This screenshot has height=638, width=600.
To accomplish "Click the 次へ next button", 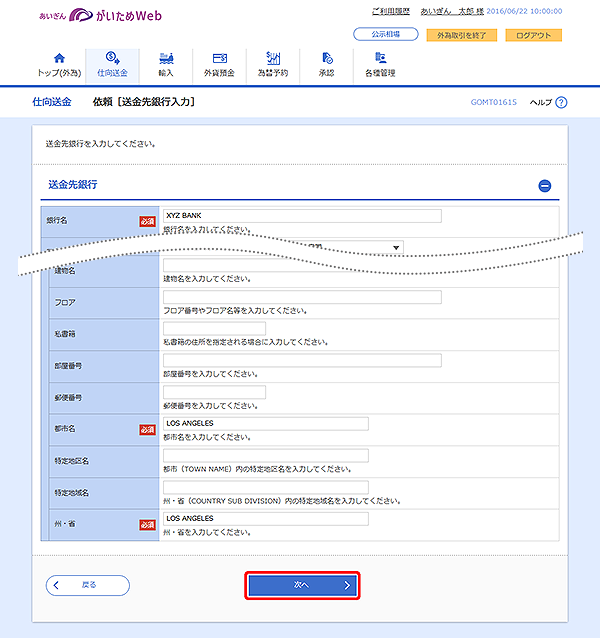I will click(x=302, y=585).
